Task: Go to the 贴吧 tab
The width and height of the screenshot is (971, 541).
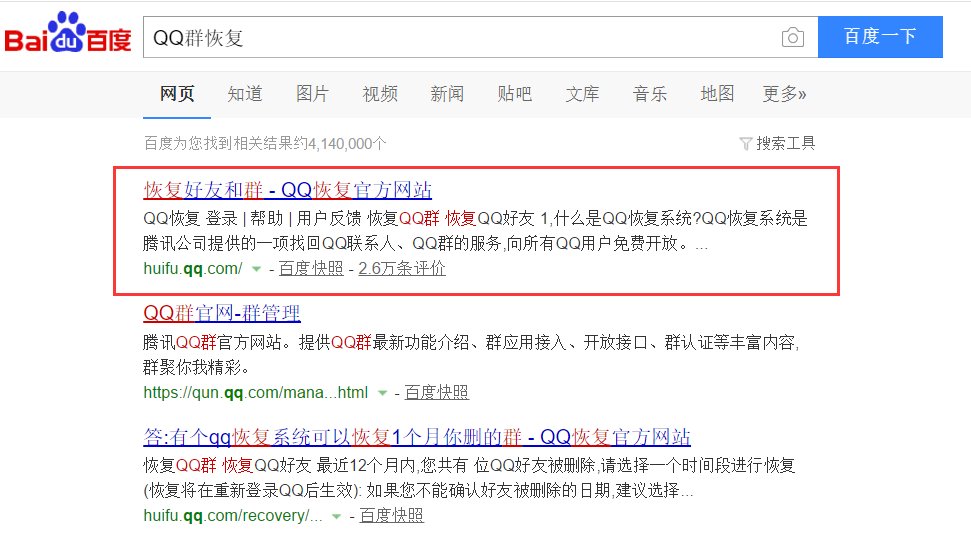Action: [x=515, y=94]
